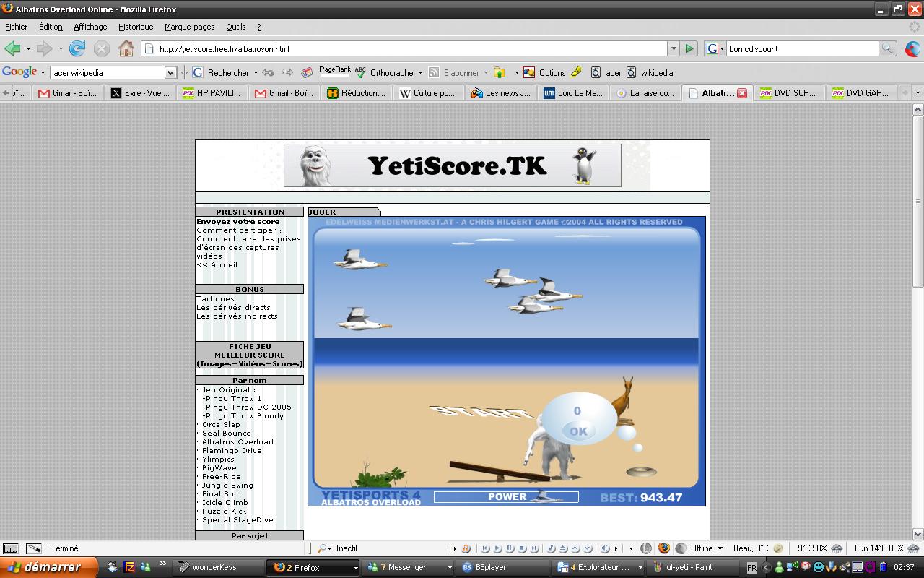The image size is (924, 578).
Task: Open the Google toolbar search box dropdown
Action: [171, 72]
